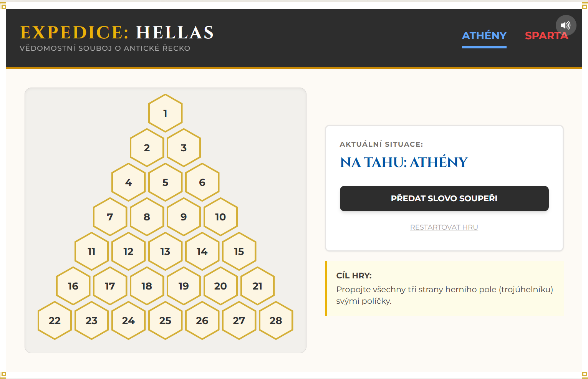Switch to the ATHÉNY team tab
The image size is (588, 379).
484,36
